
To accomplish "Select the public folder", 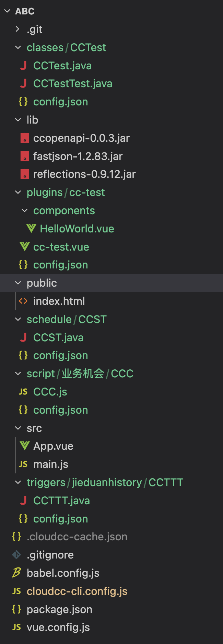I will click(42, 283).
